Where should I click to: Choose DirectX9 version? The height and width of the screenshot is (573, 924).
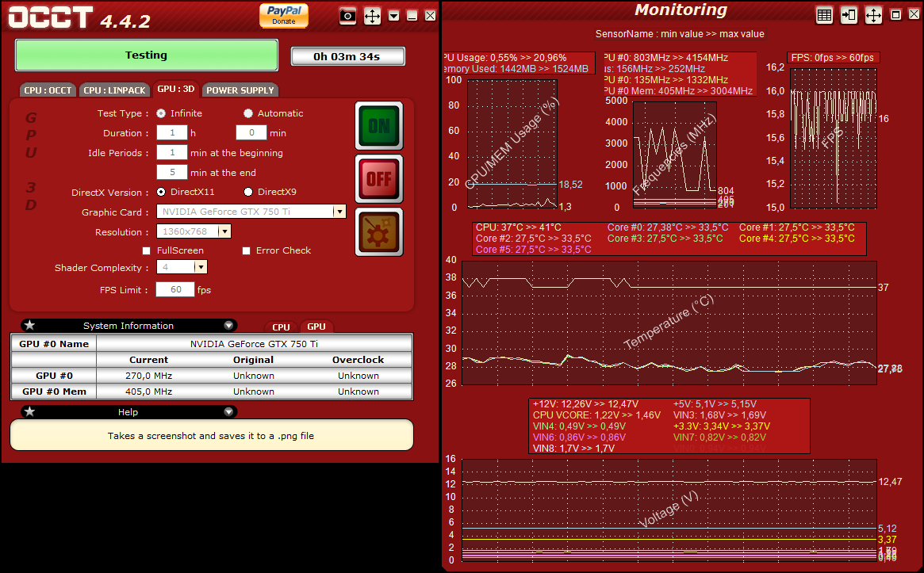(x=248, y=191)
